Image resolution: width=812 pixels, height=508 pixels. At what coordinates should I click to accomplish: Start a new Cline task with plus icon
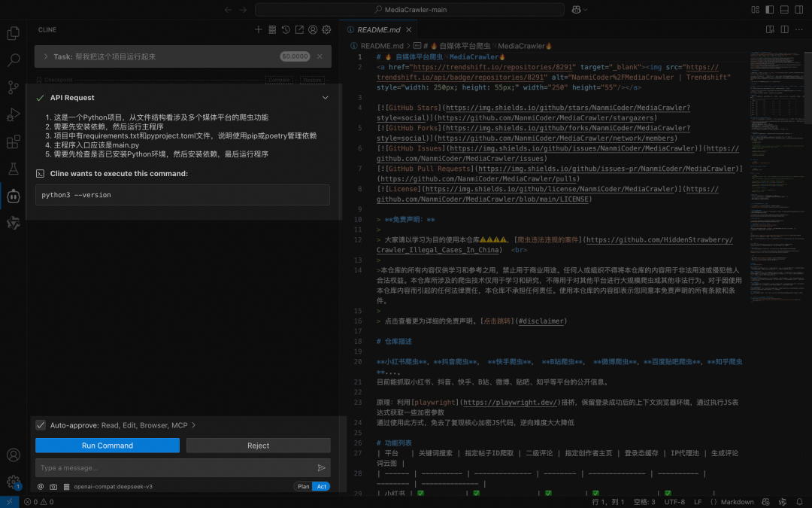(x=259, y=29)
